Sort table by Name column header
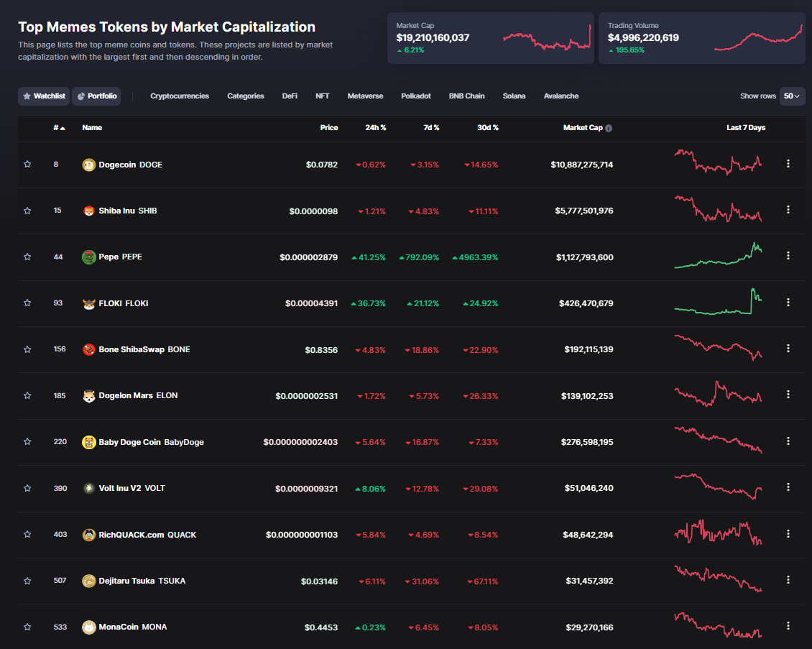 [92, 128]
